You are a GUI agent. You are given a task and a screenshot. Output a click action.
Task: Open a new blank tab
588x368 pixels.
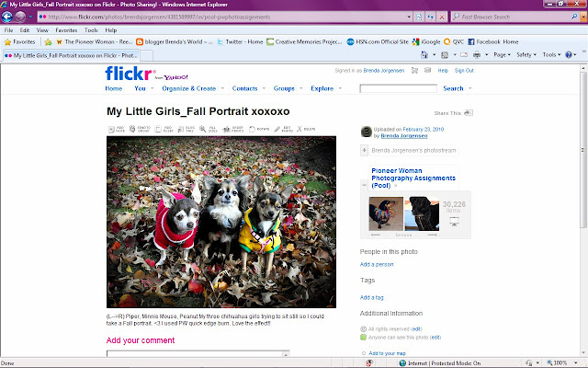(146, 55)
